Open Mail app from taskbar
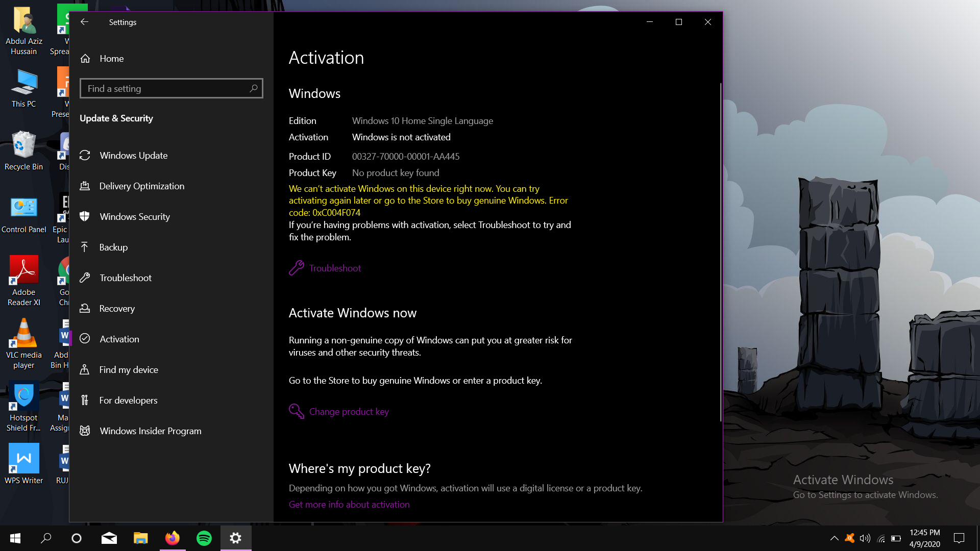 [x=109, y=538]
